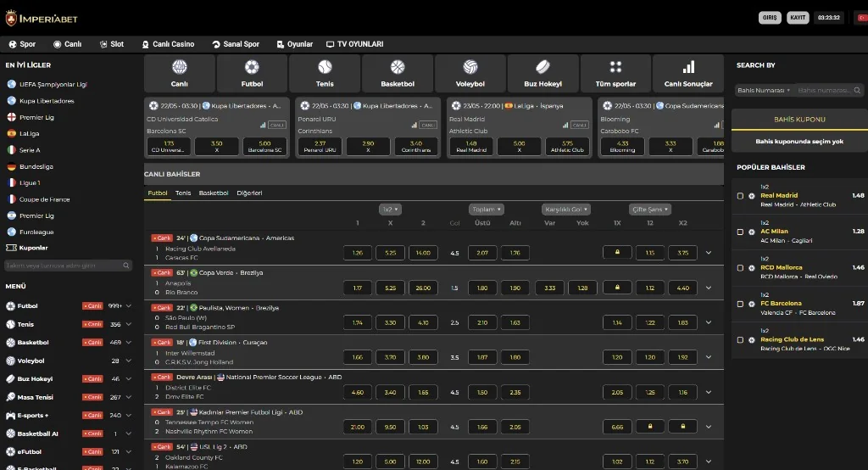Open Kuponlar in the sidebar
The width and height of the screenshot is (868, 470).
(x=26, y=248)
